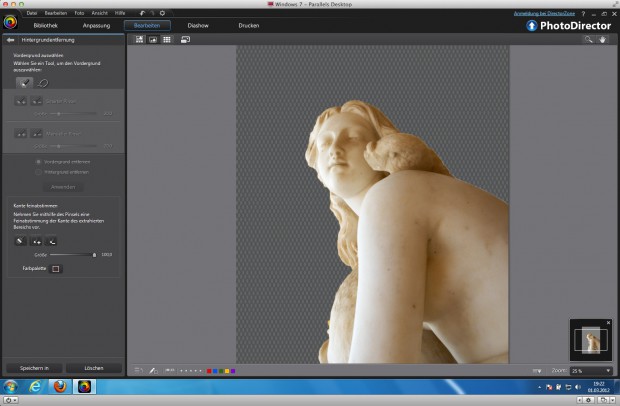This screenshot has width=620, height=406.
Task: Click the navigator thumbnail preview
Action: (x=591, y=340)
